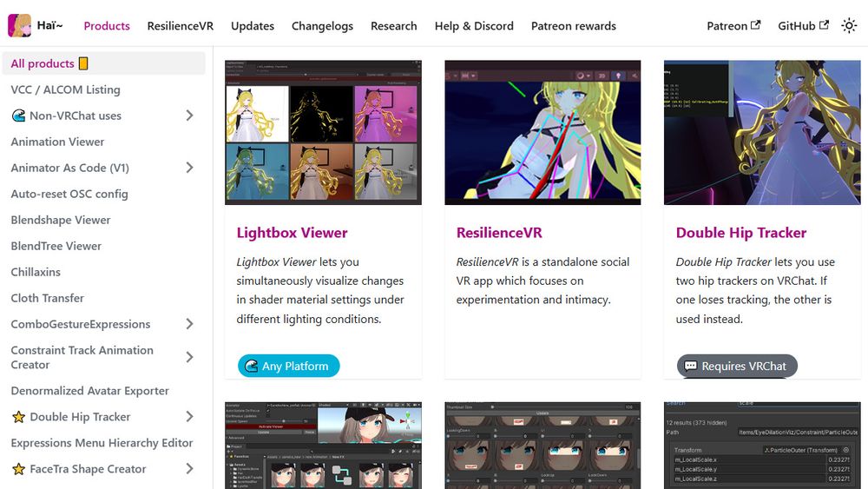Image resolution: width=868 pixels, height=489 pixels.
Task: Open VCC / ALCOM Listing page
Action: coord(65,89)
